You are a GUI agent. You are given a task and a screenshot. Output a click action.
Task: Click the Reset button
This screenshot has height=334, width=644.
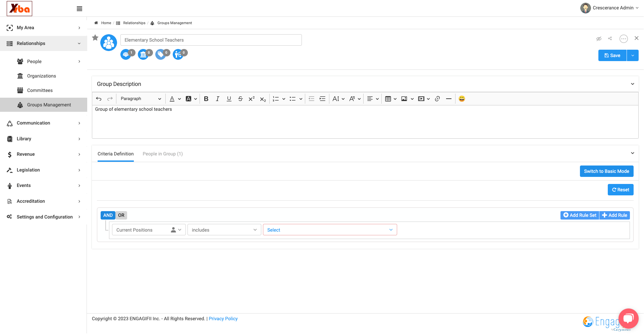621,190
